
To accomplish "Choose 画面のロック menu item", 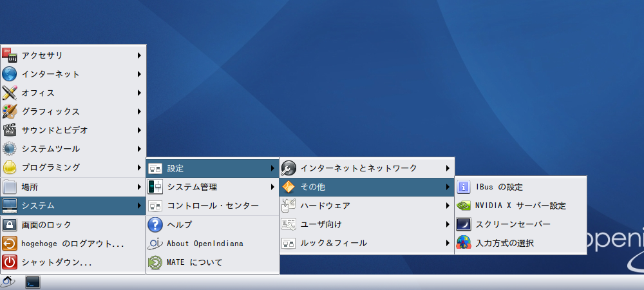I will coord(73,225).
